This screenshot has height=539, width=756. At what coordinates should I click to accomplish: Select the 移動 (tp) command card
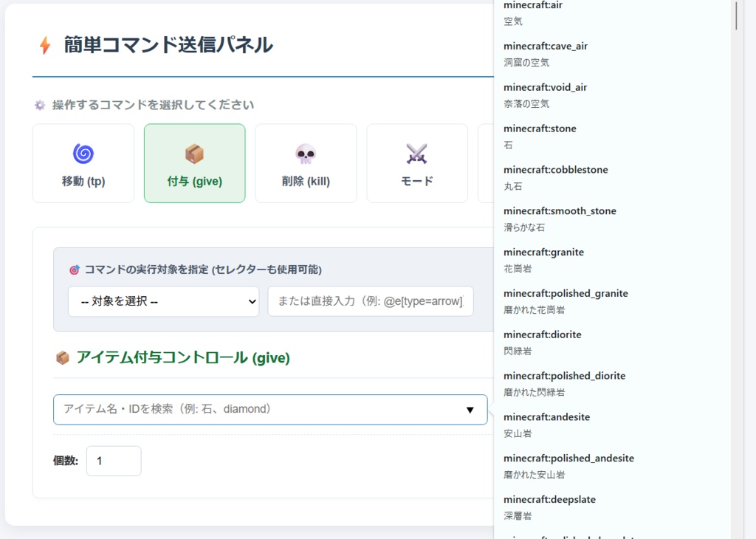[83, 163]
